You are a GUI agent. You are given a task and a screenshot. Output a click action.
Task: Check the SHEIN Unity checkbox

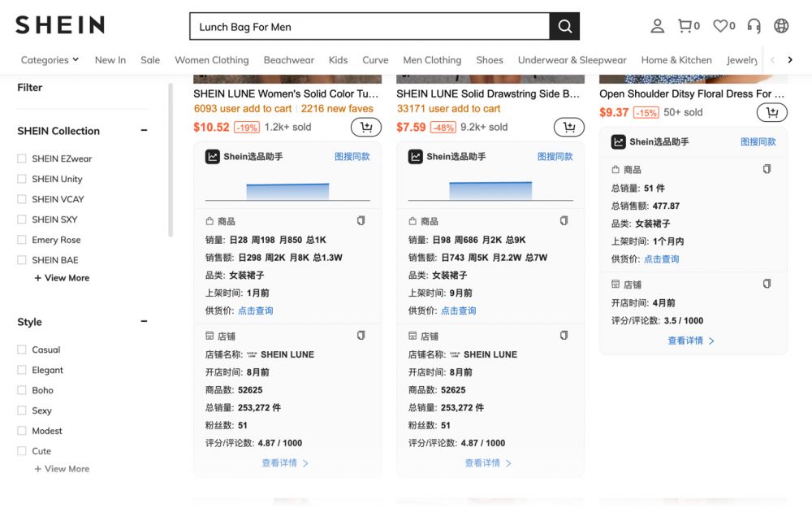coord(22,179)
